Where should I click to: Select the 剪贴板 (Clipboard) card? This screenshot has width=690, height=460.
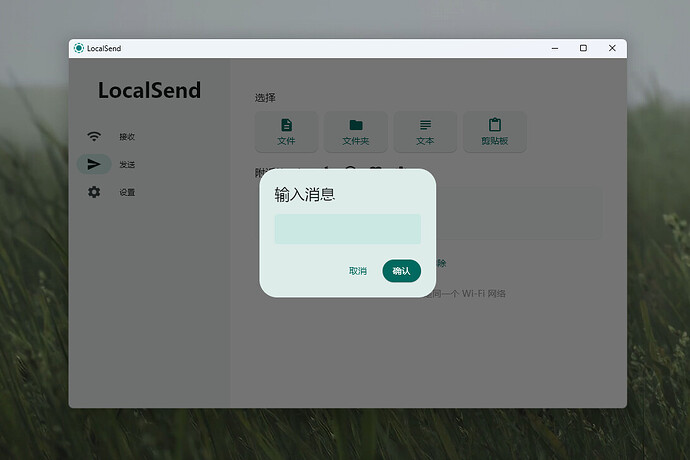click(495, 132)
